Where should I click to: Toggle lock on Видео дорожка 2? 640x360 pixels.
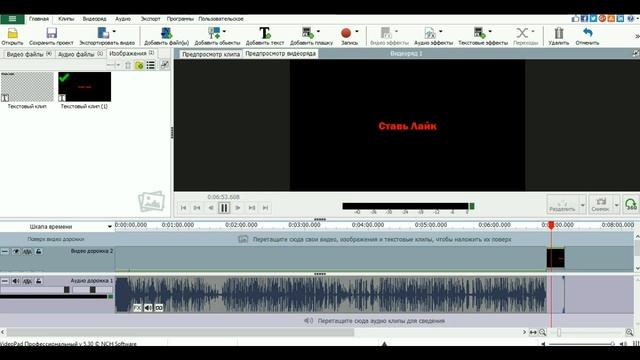(38, 251)
